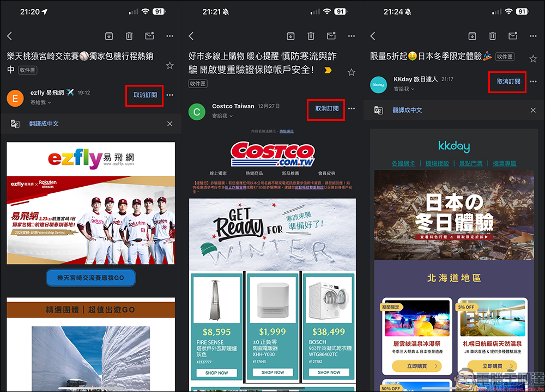Expand ezfly recipient details
Screen dimensions: 545x392
click(x=41, y=102)
